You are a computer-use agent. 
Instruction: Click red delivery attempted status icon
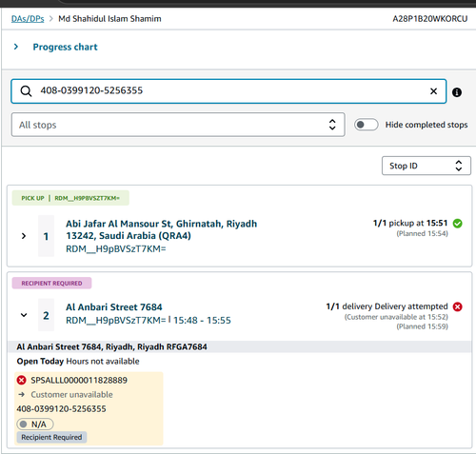click(458, 306)
